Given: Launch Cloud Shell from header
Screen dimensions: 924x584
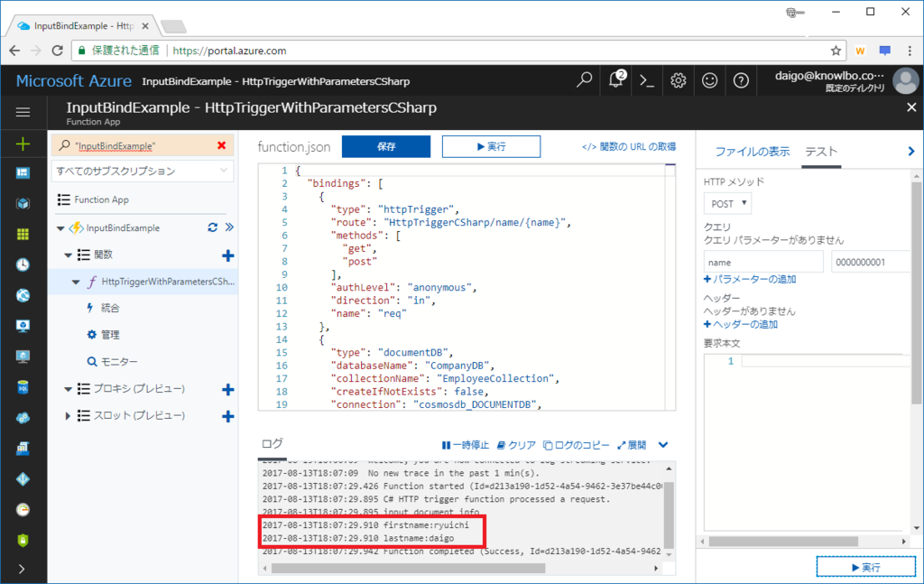Looking at the screenshot, I should tap(647, 80).
